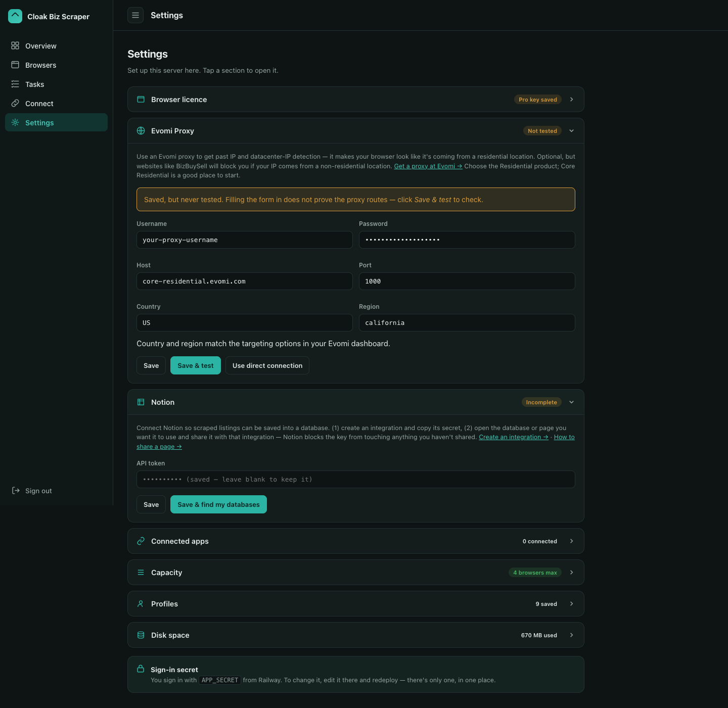Open the Overview page

pyautogui.click(x=56, y=46)
